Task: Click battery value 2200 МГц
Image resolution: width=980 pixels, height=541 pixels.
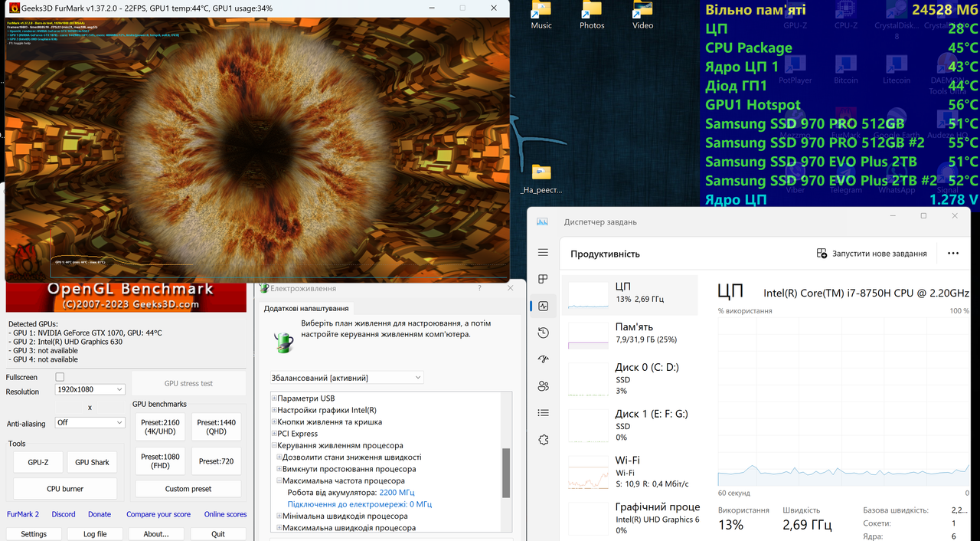Action: [397, 493]
